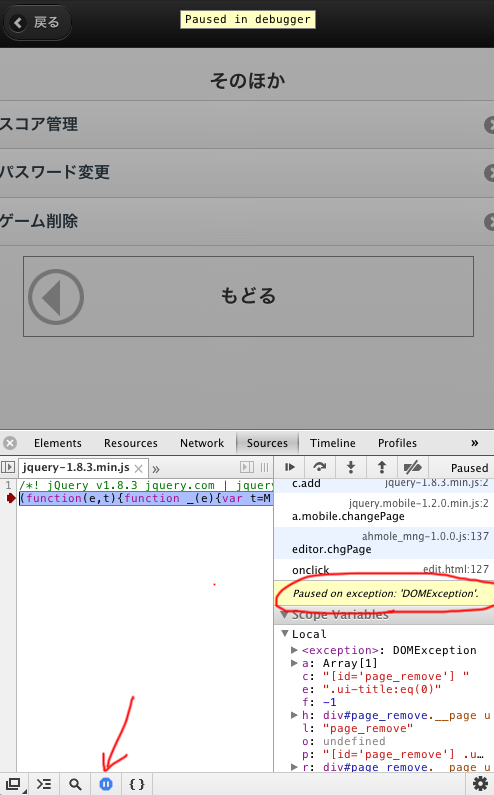Select the o: undefined variable row
Screen dimensions: 494x795
coord(344,741)
